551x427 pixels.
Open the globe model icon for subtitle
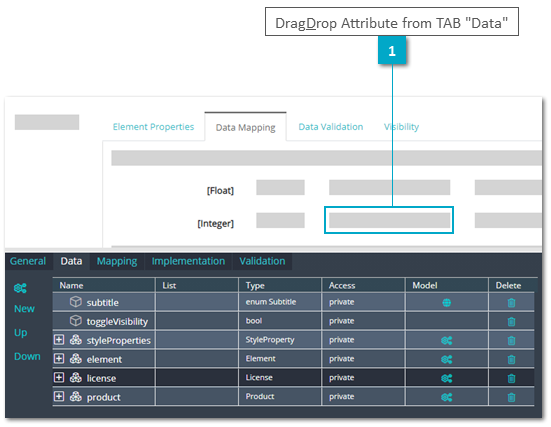(x=447, y=302)
